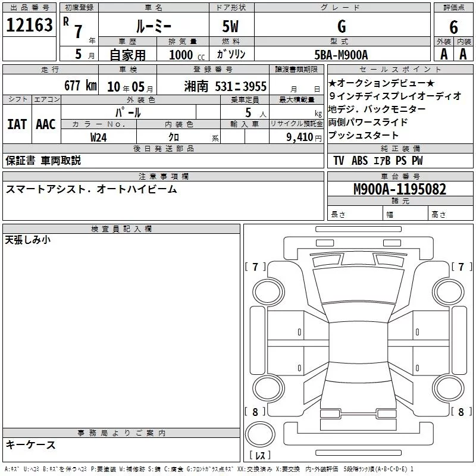Click exterior grade A under 外装
This screenshot has height=476, width=476.
(443, 54)
